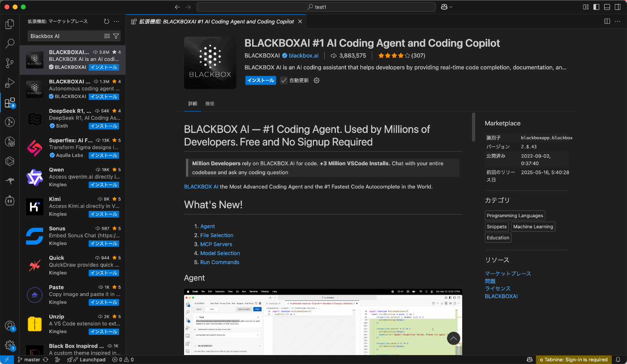This screenshot has width=627, height=364.
Task: Open the Run and Debug view
Action: [9, 83]
